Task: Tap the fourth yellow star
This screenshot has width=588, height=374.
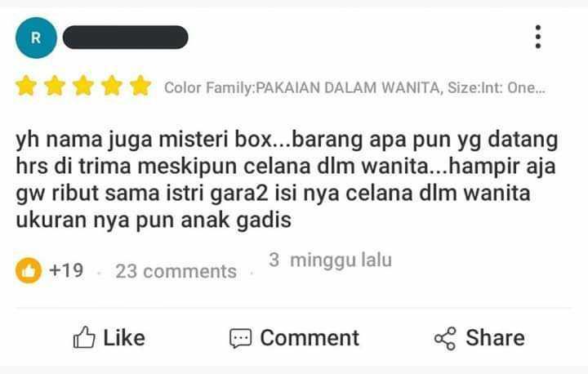Action: tap(112, 86)
